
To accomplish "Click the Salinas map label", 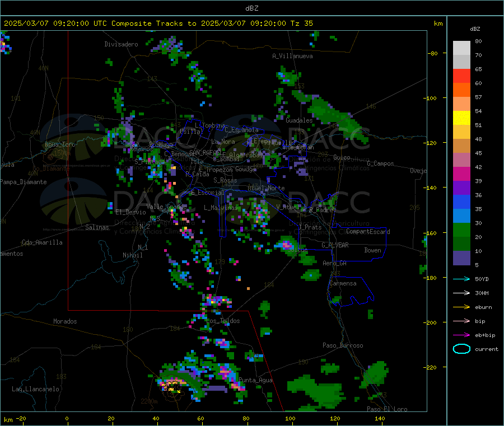I will tap(97, 227).
